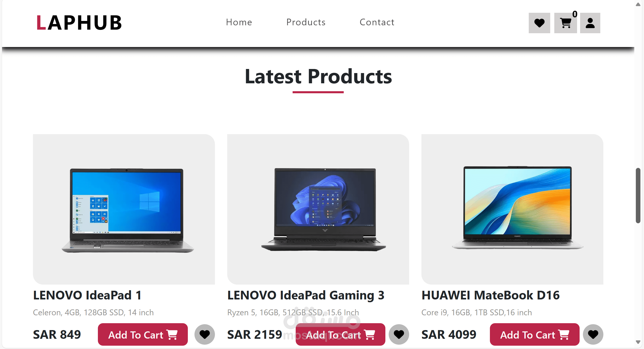Viewport: 644px width, 349px height.
Task: Favorite the LENOVO IdeaPad 1 heart icon
Action: coord(205,334)
